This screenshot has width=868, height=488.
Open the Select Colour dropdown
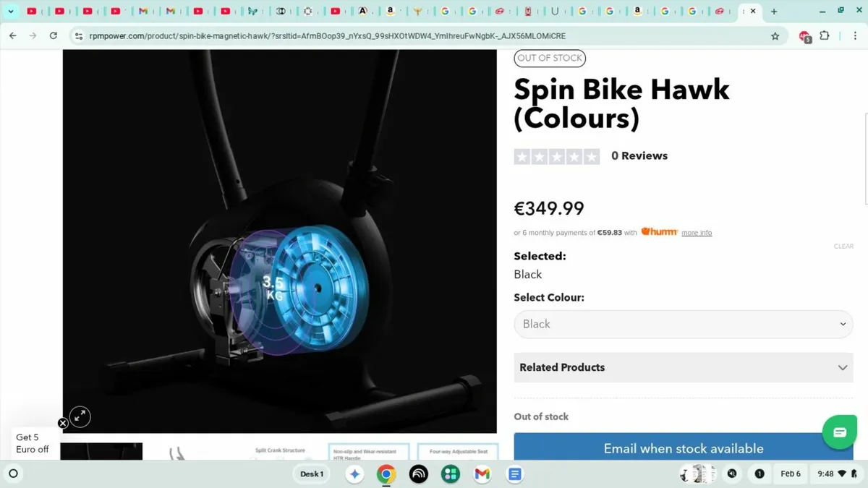click(682, 324)
